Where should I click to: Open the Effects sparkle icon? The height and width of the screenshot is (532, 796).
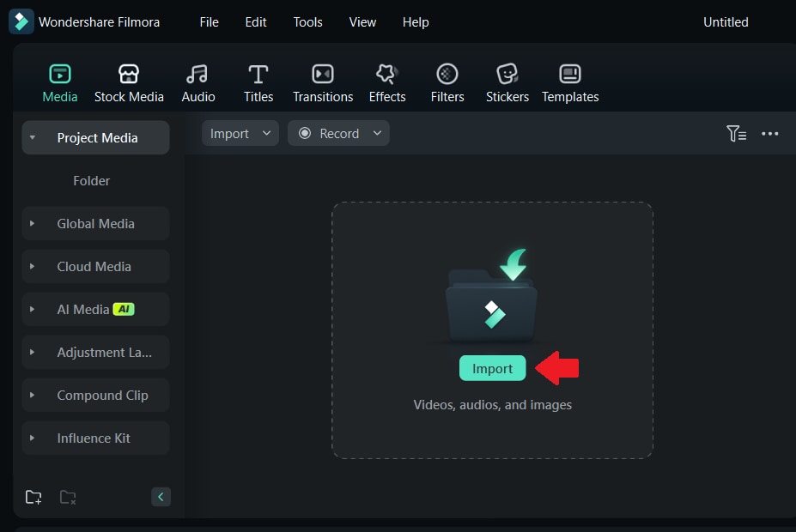tap(386, 74)
